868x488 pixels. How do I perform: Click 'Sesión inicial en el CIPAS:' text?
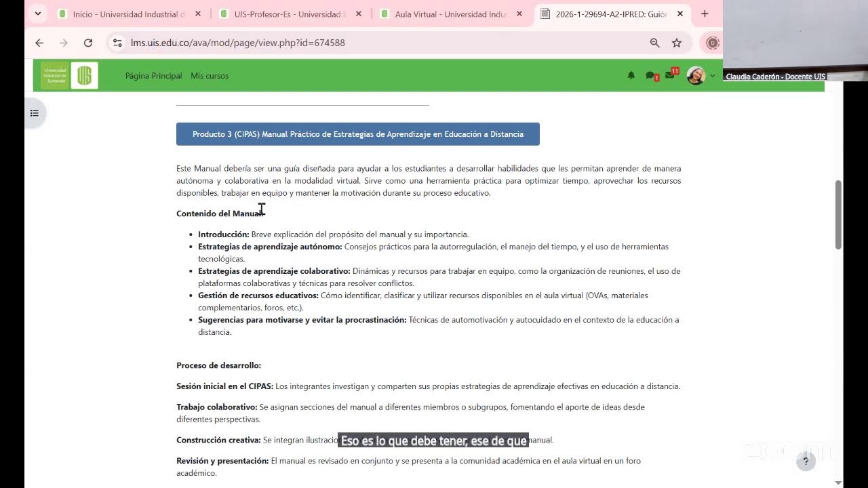coord(225,386)
